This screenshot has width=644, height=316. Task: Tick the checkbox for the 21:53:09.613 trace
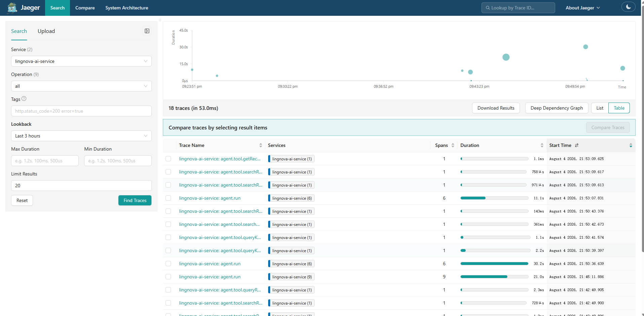168,185
